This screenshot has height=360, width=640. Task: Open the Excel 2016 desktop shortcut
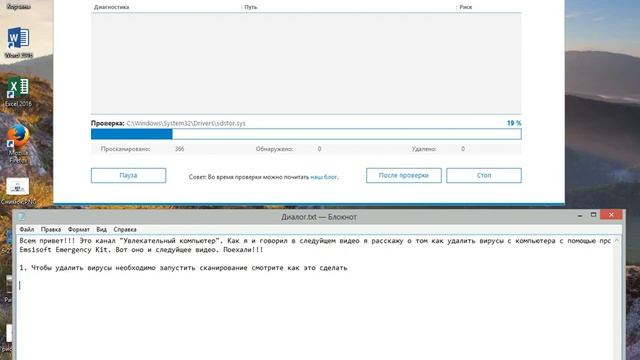(x=18, y=92)
